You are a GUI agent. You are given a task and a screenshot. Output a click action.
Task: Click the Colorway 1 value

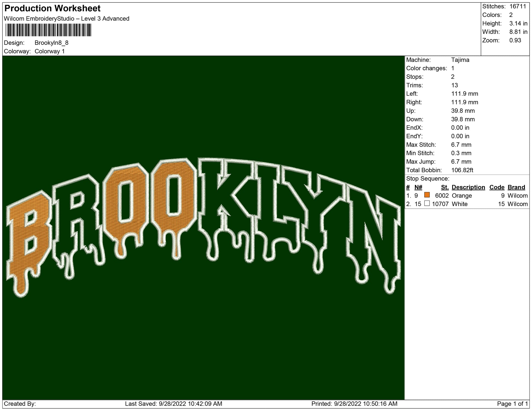pos(49,51)
